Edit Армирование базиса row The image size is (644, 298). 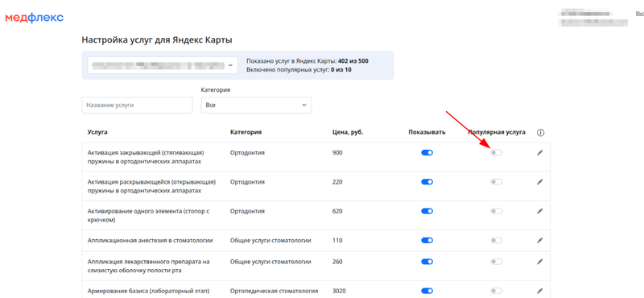click(539, 291)
